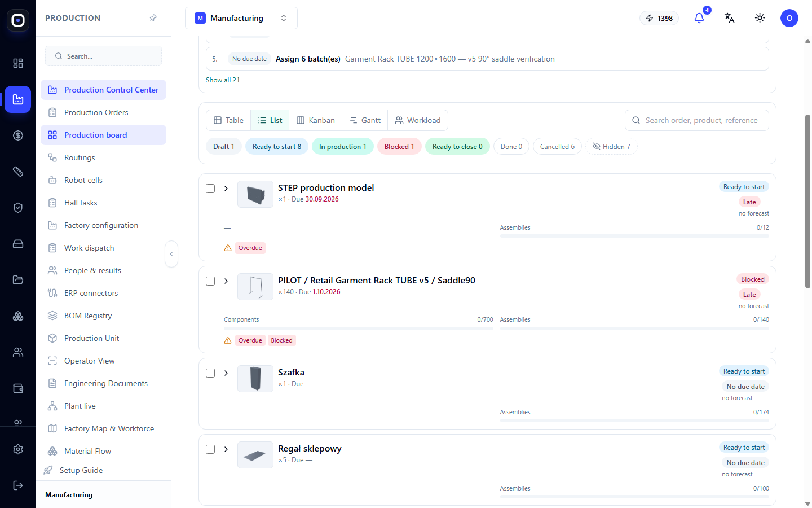The image size is (812, 508).
Task: Click Assemblies progress bar of Szafka
Action: (634, 421)
